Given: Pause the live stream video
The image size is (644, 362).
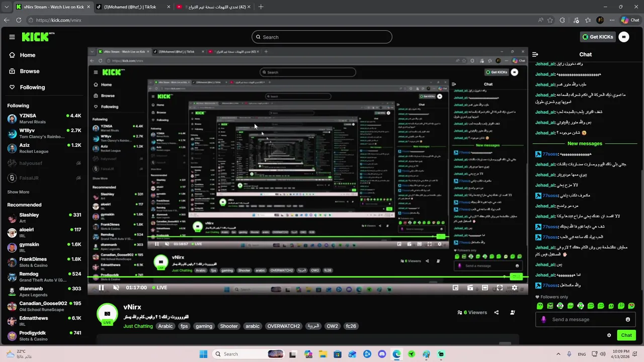Looking at the screenshot, I should (x=101, y=288).
